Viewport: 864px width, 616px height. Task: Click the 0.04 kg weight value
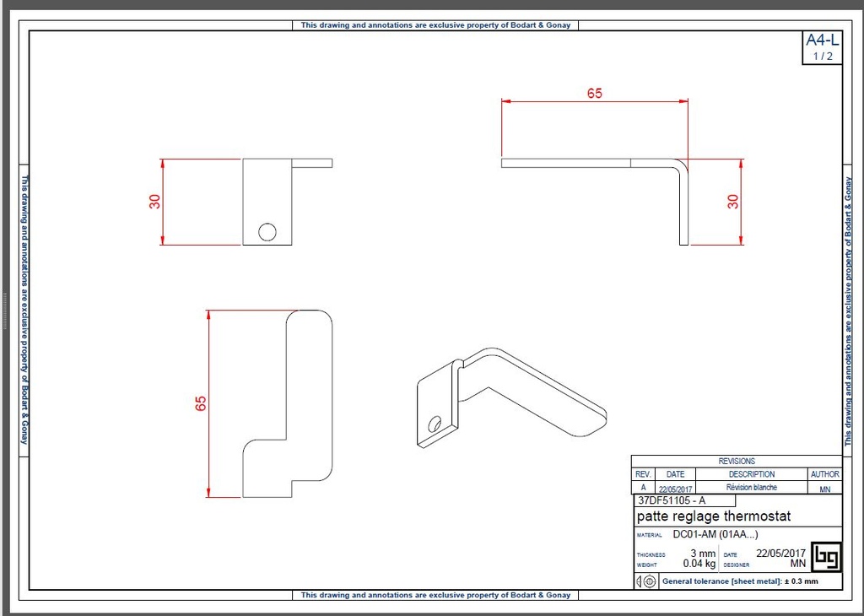699,564
